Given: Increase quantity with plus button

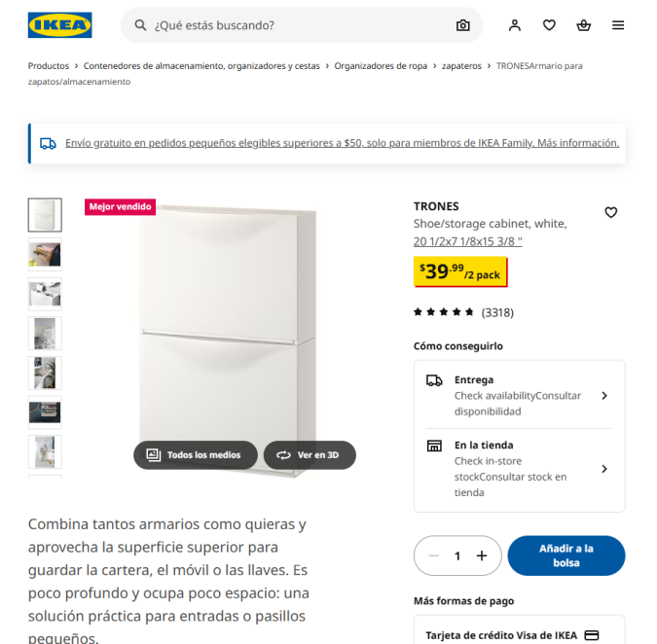Looking at the screenshot, I should click(482, 555).
